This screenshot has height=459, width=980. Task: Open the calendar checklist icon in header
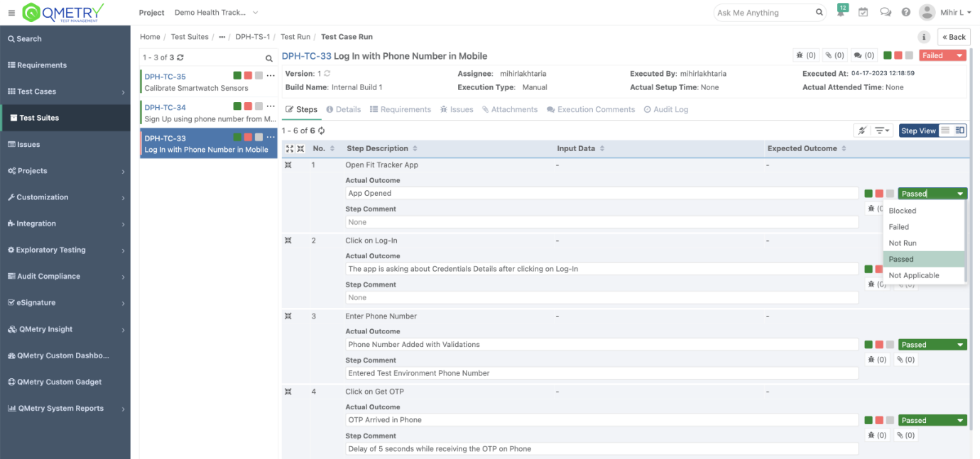pyautogui.click(x=864, y=12)
